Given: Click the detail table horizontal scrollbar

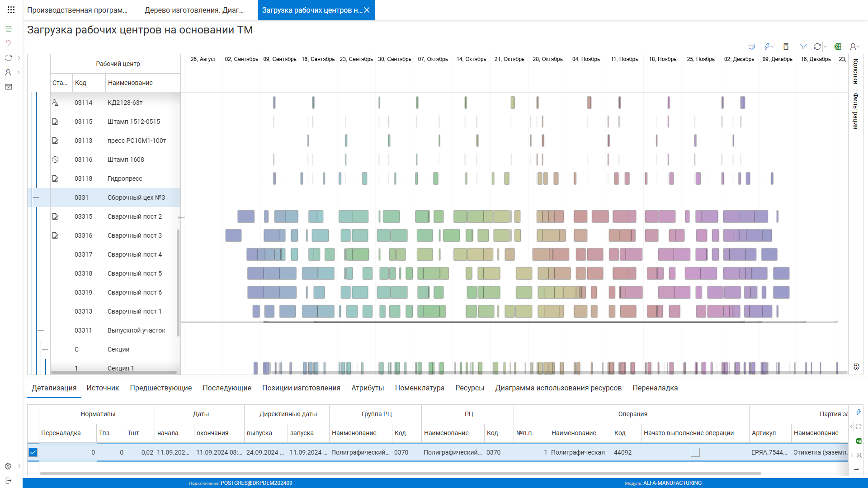Looking at the screenshot, I should [x=400, y=474].
